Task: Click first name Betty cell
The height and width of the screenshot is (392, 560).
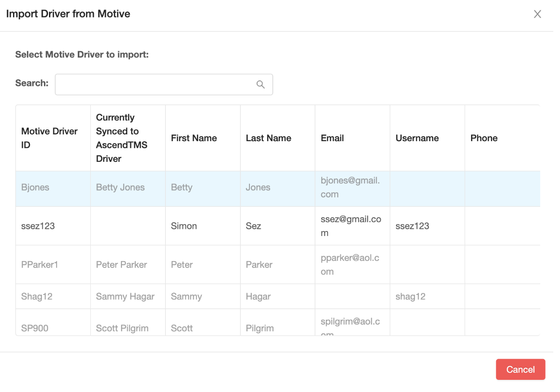Action: 203,189
